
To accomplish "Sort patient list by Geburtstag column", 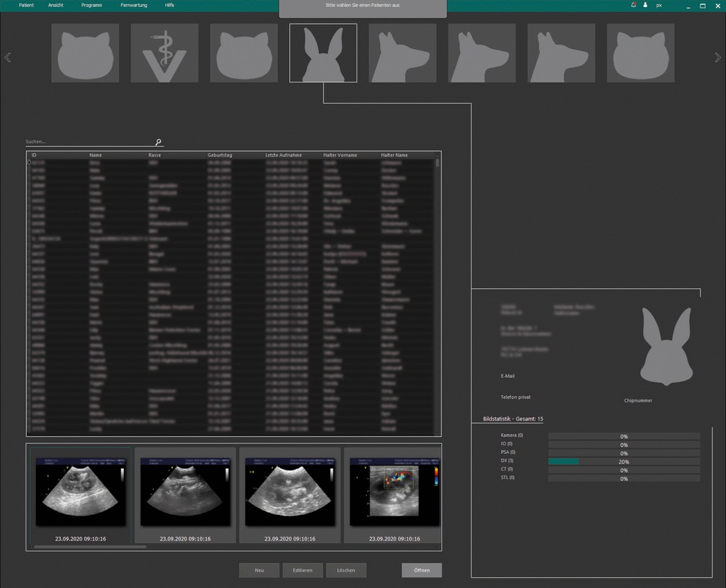I will (x=220, y=155).
